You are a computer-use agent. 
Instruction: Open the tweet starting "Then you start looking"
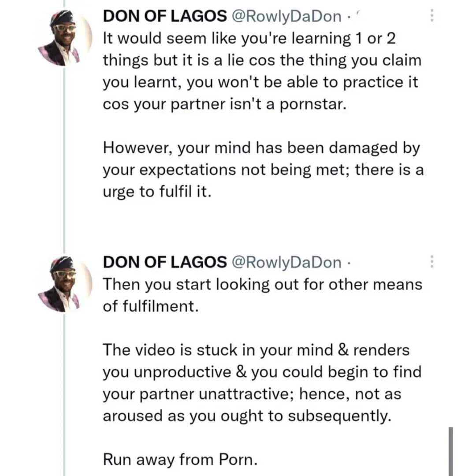pos(262,285)
